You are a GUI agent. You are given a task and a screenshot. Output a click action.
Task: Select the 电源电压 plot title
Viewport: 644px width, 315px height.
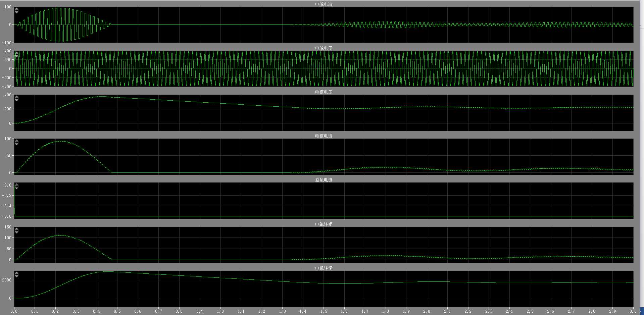tap(324, 48)
